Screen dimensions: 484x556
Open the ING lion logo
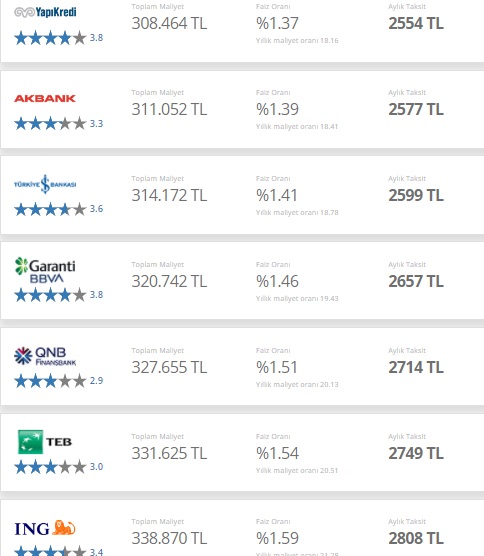45,528
